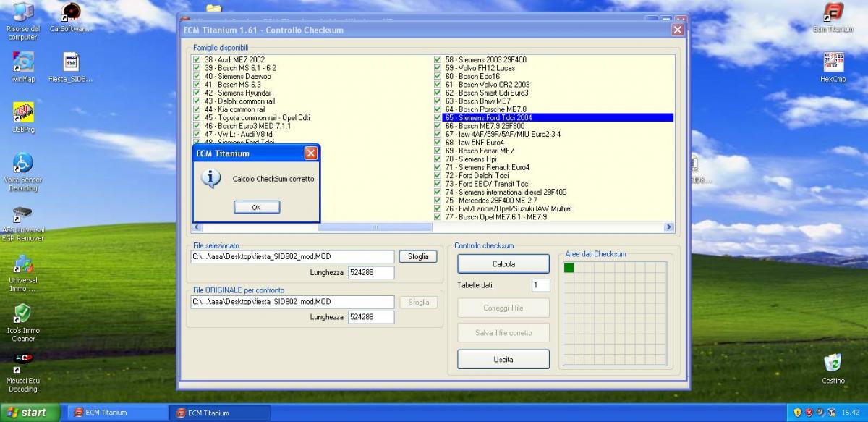Select row 62 - Bosch Smart Cdi Euro3
The image size is (868, 422).
click(486, 93)
